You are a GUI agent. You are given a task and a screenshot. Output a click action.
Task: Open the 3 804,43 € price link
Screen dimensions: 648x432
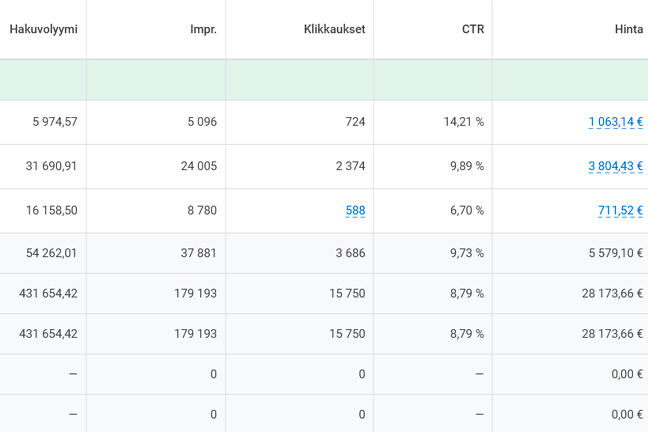click(615, 166)
